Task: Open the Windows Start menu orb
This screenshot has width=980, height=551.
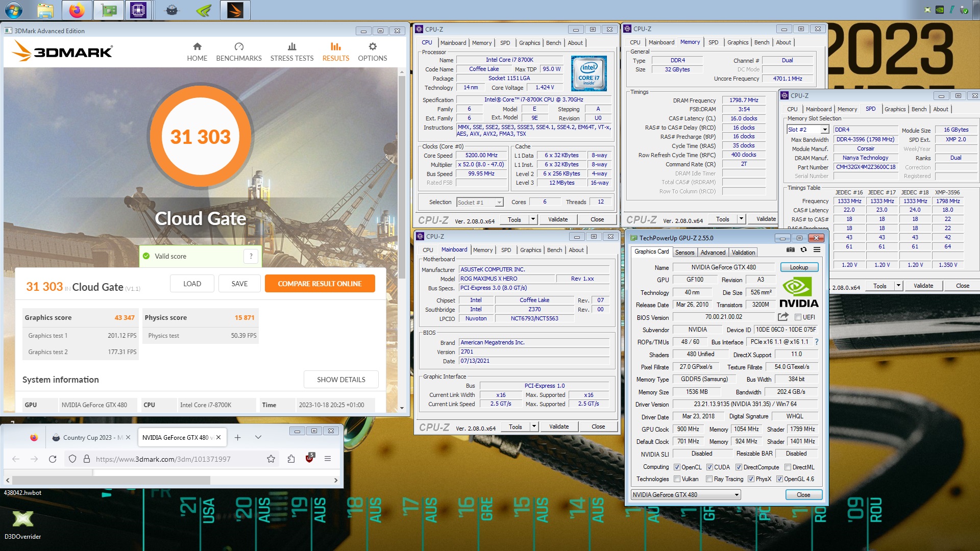Action: pos(14,10)
